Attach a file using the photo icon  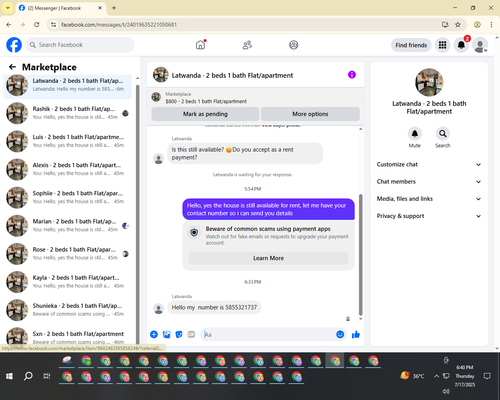point(166,334)
